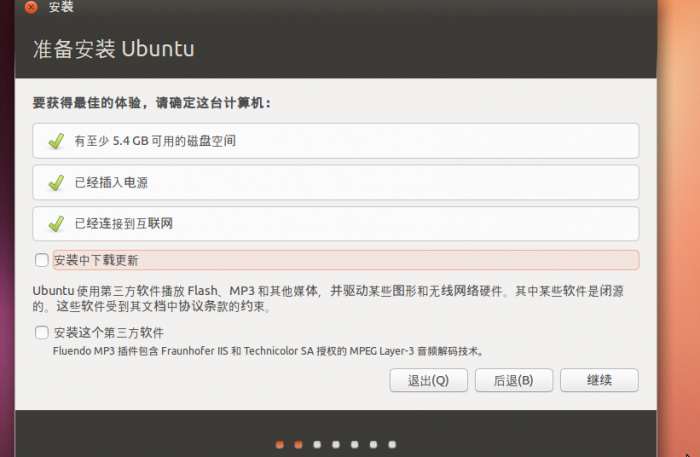The image size is (700, 457).
Task: Enable the 安装中下载更新 checkbox
Action: pos(42,260)
